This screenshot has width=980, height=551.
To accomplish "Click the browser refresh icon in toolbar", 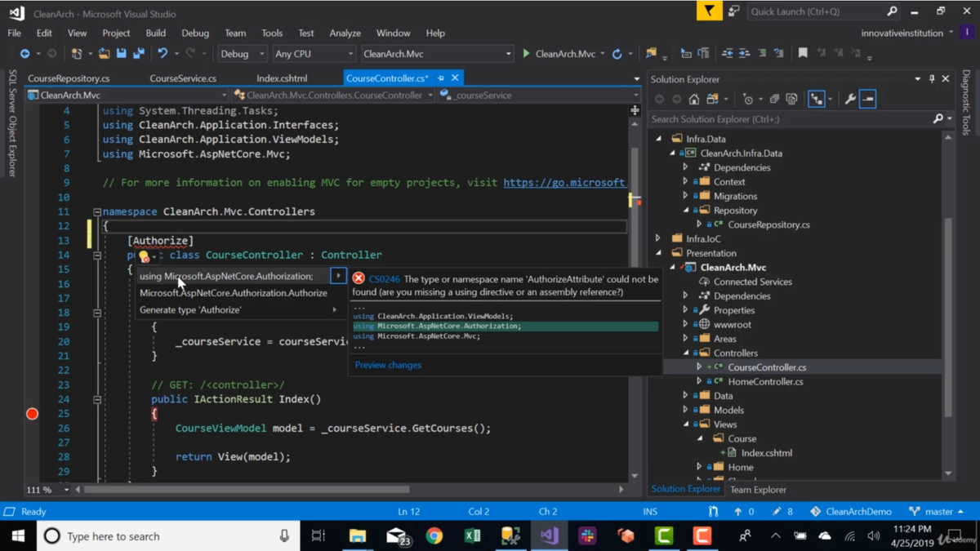I will [x=617, y=54].
